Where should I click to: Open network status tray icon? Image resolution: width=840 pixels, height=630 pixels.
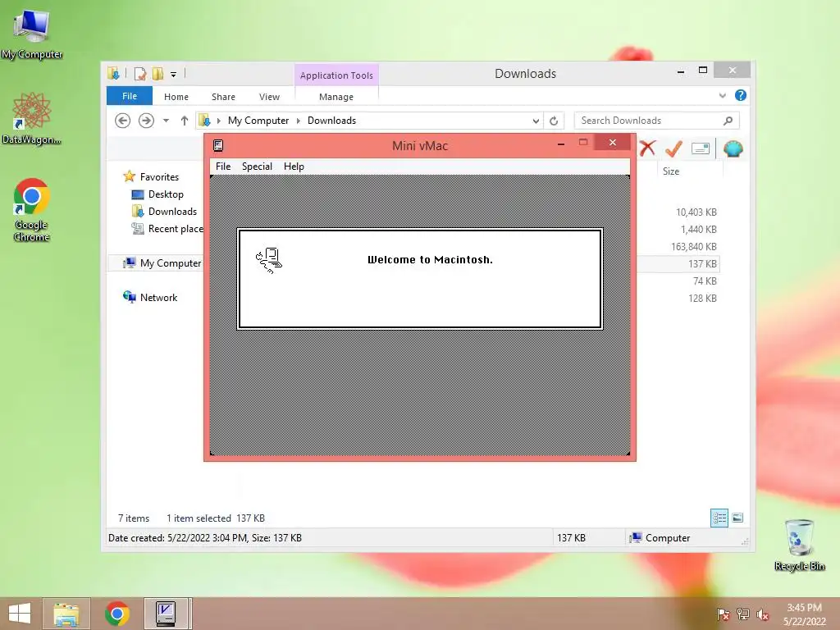pyautogui.click(x=743, y=614)
